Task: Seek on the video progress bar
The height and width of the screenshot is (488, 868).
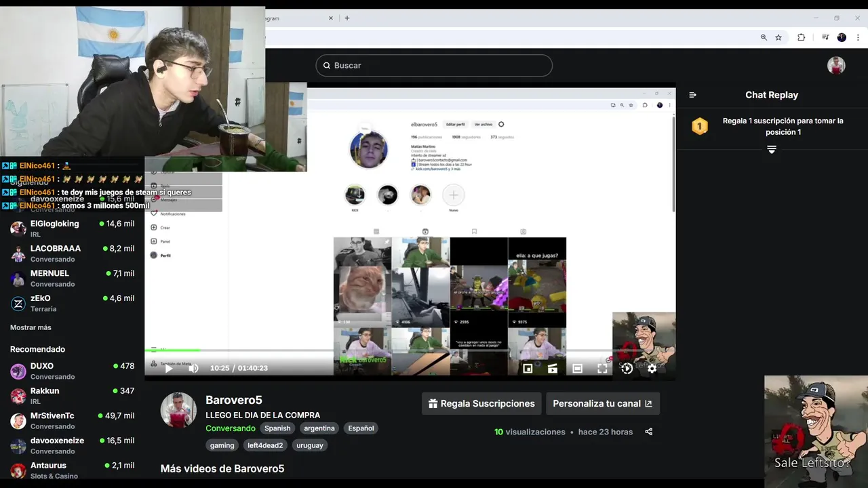Action: point(410,350)
